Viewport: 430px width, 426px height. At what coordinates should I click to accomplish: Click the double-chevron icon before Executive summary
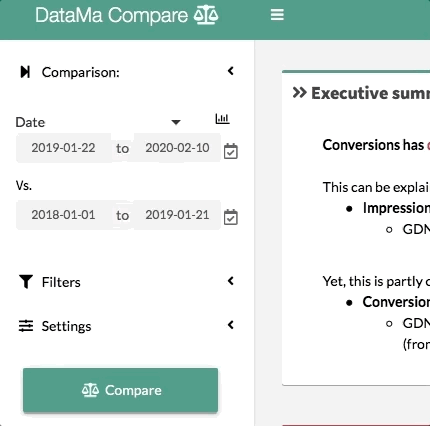pyautogui.click(x=299, y=93)
